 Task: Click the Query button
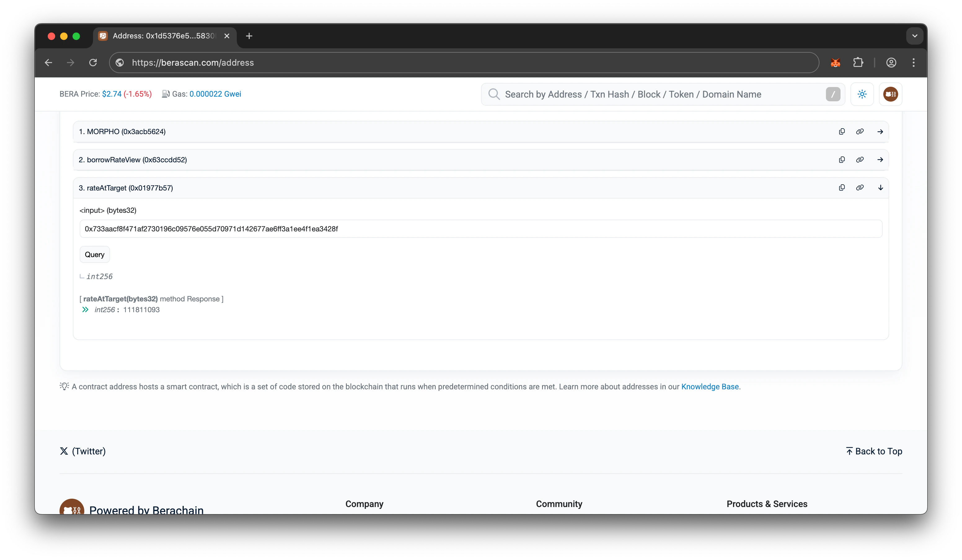(x=94, y=254)
